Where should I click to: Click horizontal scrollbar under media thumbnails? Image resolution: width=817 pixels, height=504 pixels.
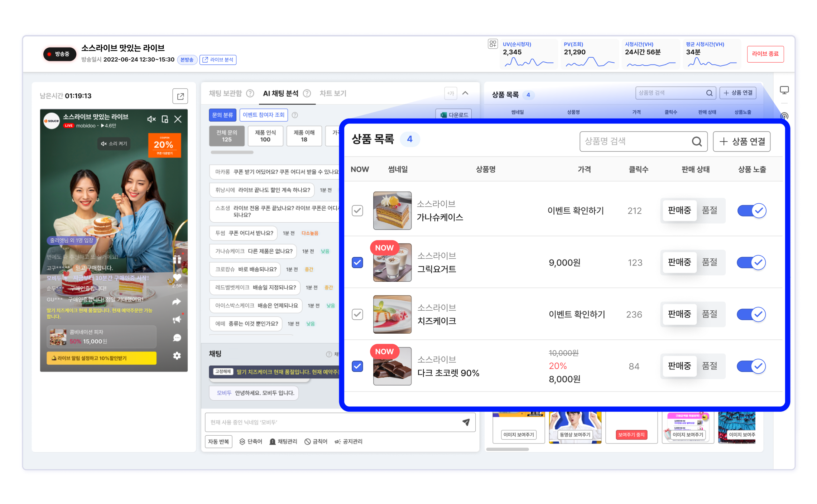[507, 449]
